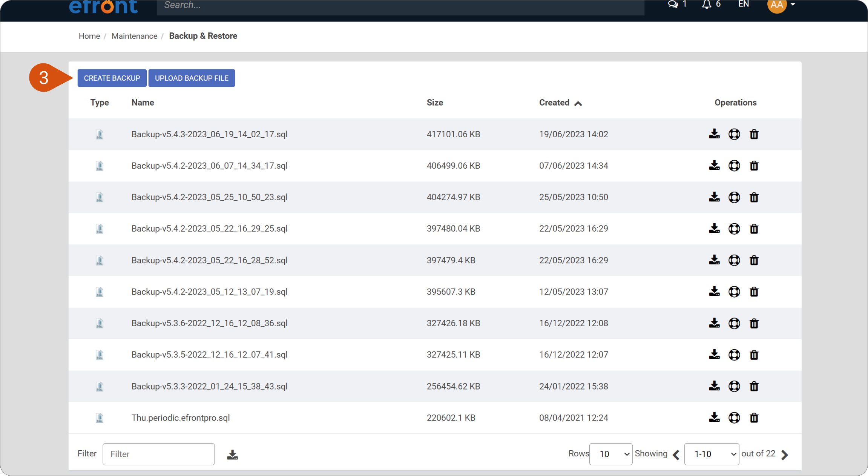Download Thu.periodic.efrontpro.sql backup
Screen dimensions: 868x476
coord(714,418)
